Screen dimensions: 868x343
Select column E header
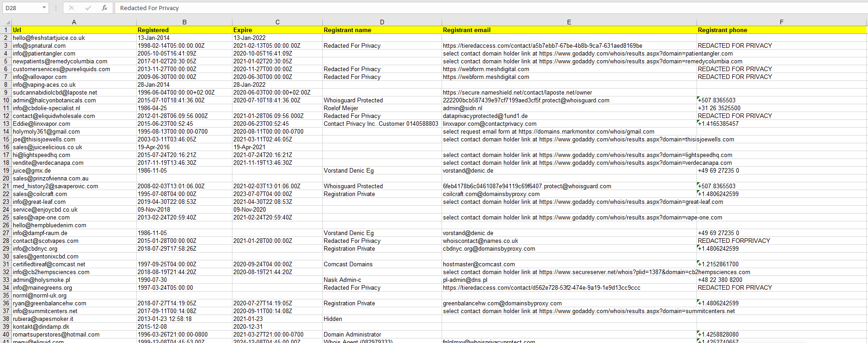point(569,22)
